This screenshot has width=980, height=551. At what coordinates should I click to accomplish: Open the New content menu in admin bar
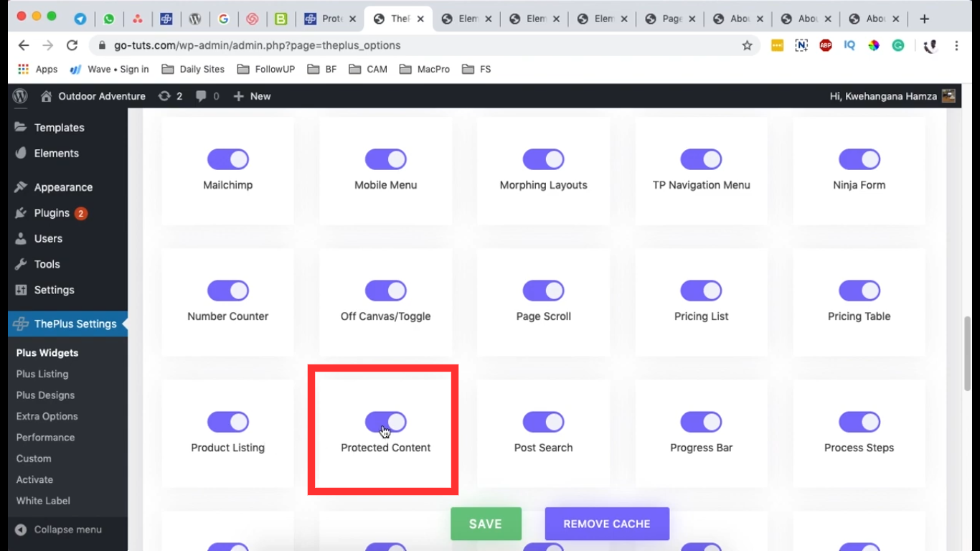[252, 96]
